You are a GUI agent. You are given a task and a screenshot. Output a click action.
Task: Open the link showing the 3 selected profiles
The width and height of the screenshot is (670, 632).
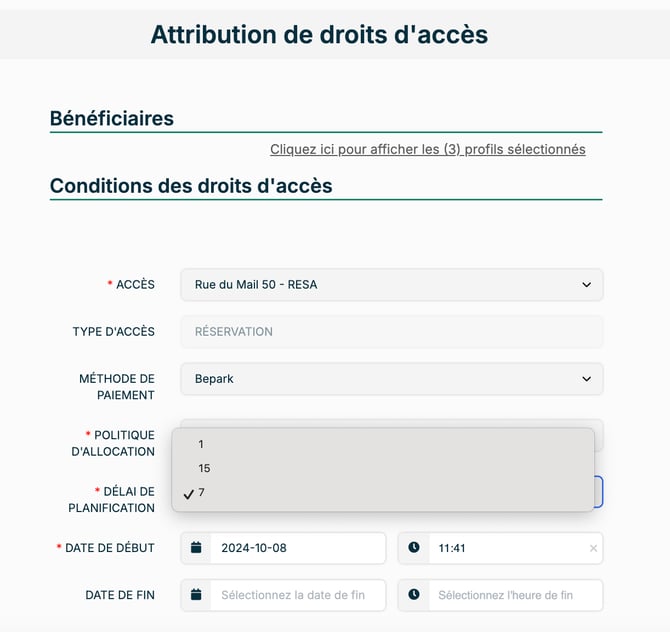(427, 149)
